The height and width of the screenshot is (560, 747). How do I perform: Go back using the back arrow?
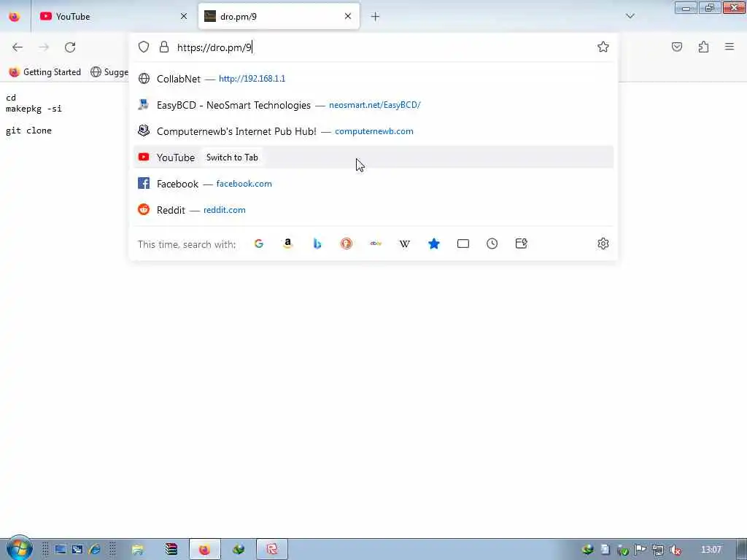click(x=18, y=47)
